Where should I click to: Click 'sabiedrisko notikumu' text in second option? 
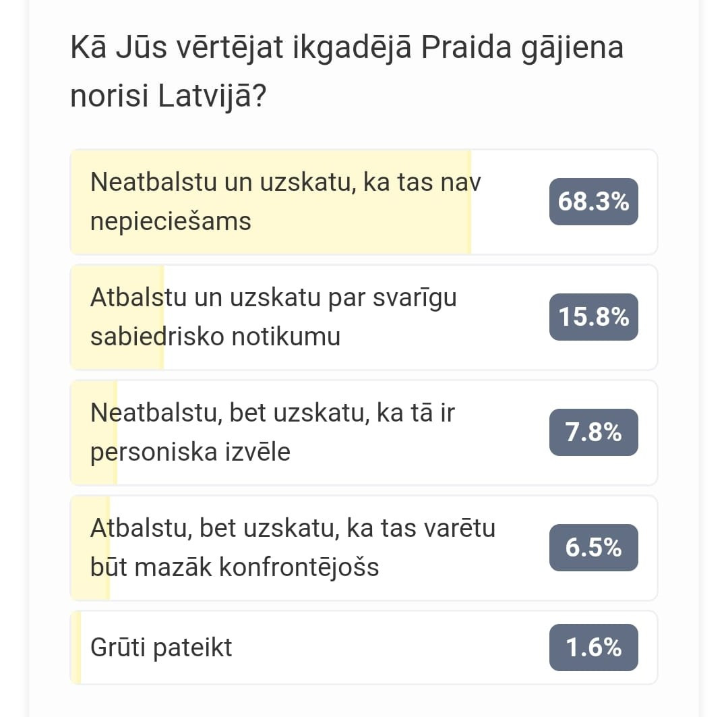[216, 337]
